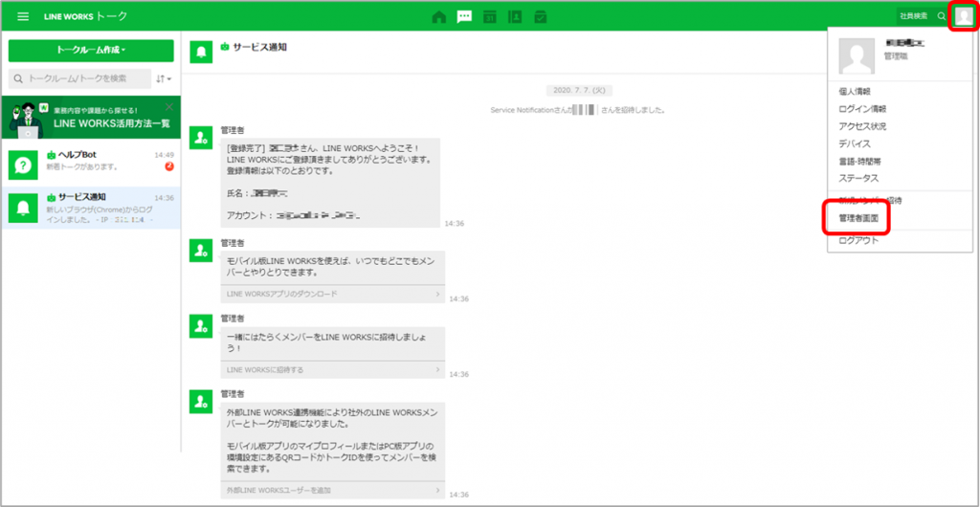Click the LINE WORKS トーク logo
Screen dimensions: 980x507
coord(85,16)
